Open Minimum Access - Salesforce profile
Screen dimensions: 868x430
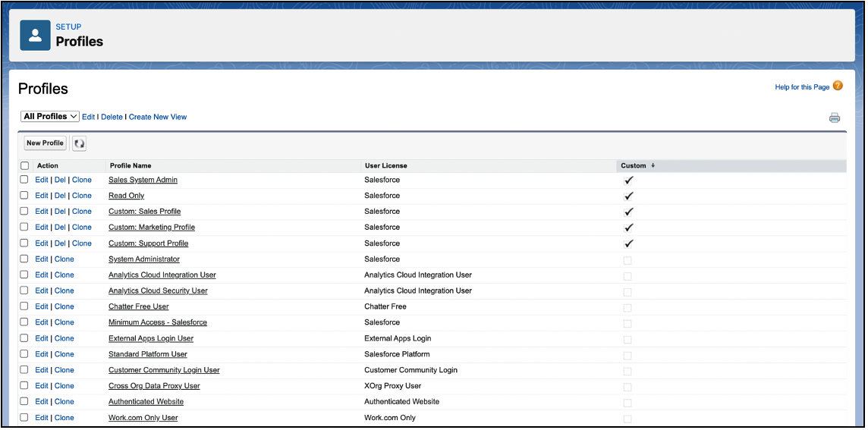tap(158, 322)
